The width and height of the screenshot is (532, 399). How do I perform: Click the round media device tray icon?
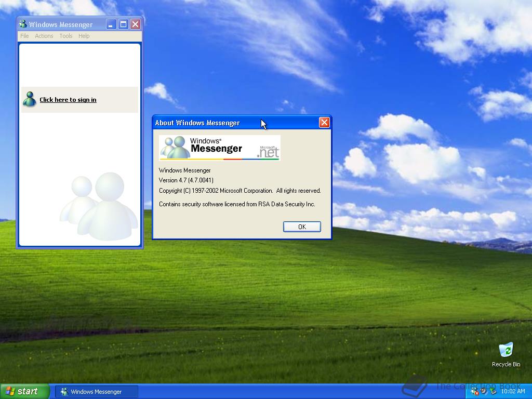click(484, 392)
